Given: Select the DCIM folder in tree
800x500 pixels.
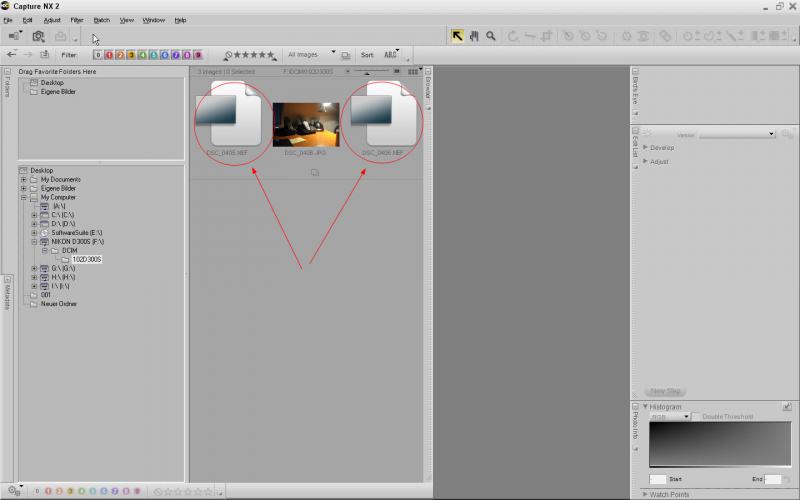Looking at the screenshot, I should pyautogui.click(x=69, y=251).
